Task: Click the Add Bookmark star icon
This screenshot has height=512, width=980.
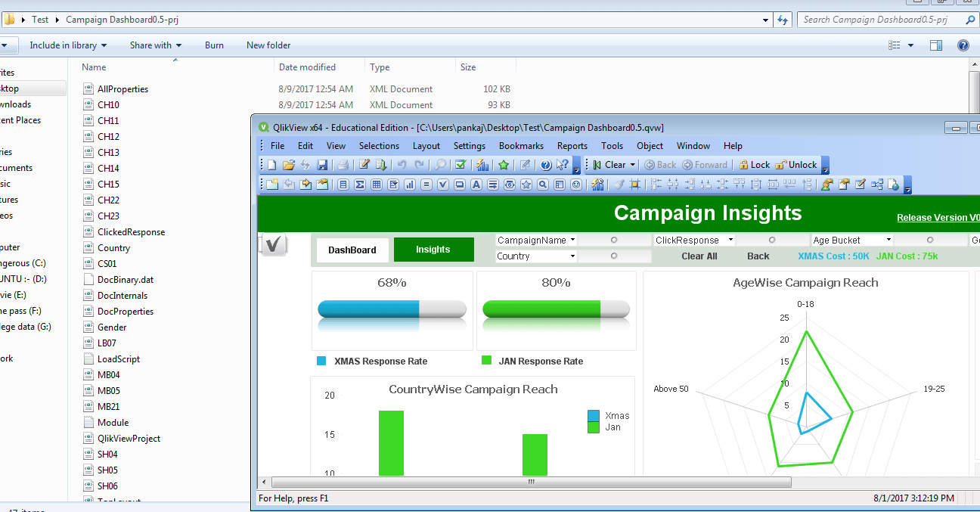Action: pos(502,164)
